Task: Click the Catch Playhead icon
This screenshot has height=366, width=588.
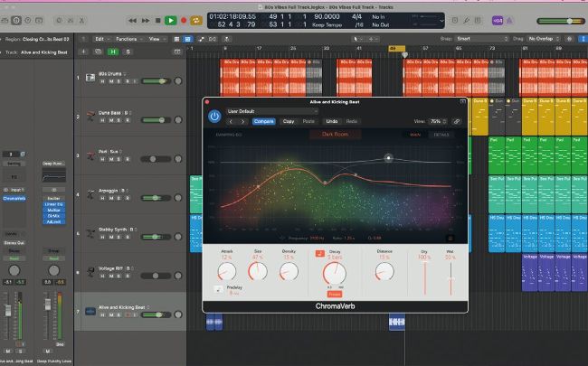Action: [226, 39]
